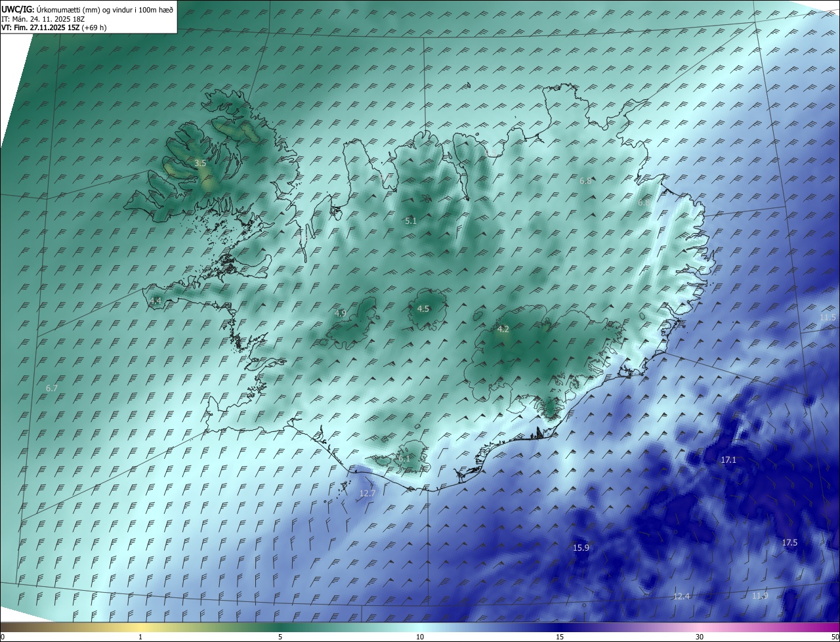Click the 1 tick label on color scale
The height and width of the screenshot is (642, 840).
[x=140, y=637]
